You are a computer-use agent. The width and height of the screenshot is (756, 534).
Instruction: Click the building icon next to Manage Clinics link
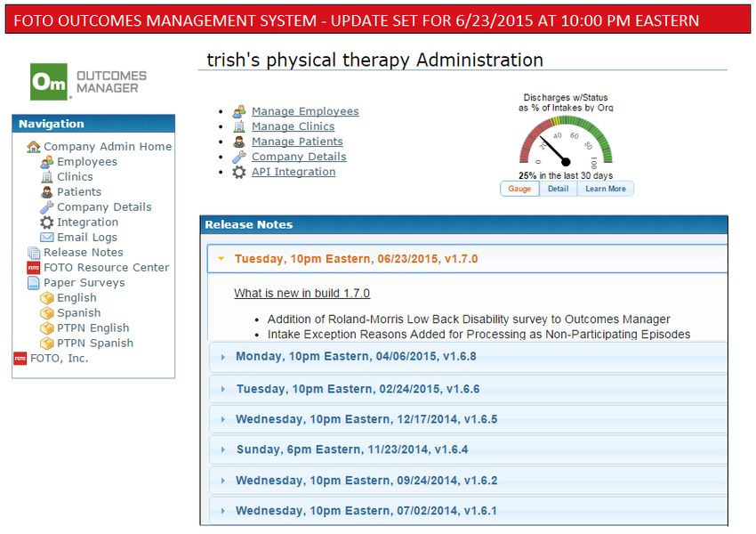[x=239, y=126]
